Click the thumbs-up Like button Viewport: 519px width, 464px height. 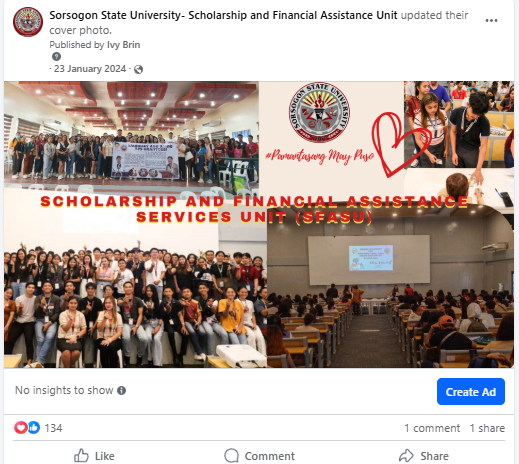pos(94,455)
